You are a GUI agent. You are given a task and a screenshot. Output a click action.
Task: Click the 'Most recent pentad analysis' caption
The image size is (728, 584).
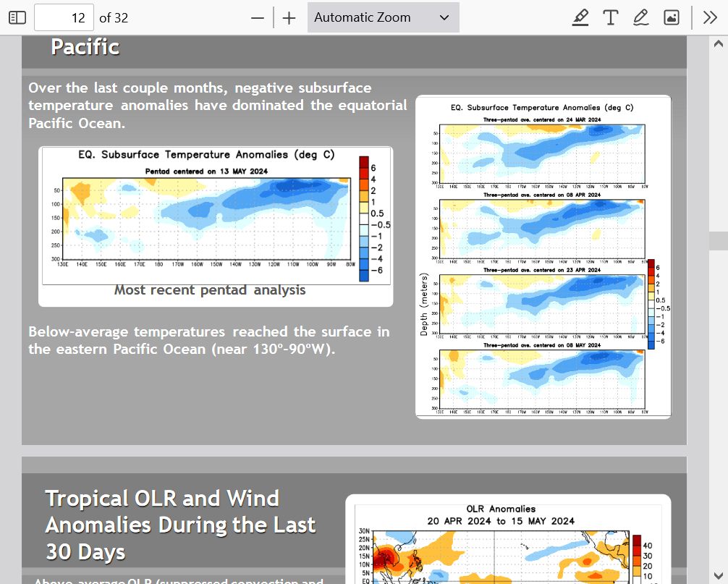(x=210, y=290)
